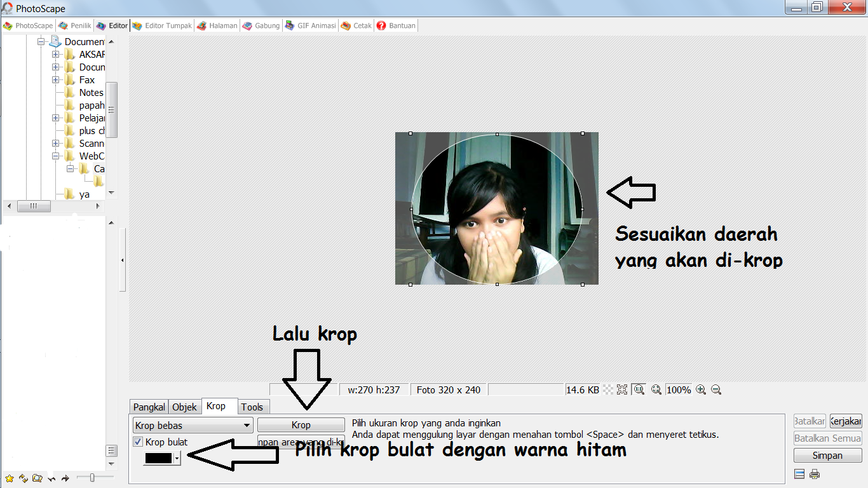
Task: Open the Gabung combine tab
Action: 261,26
